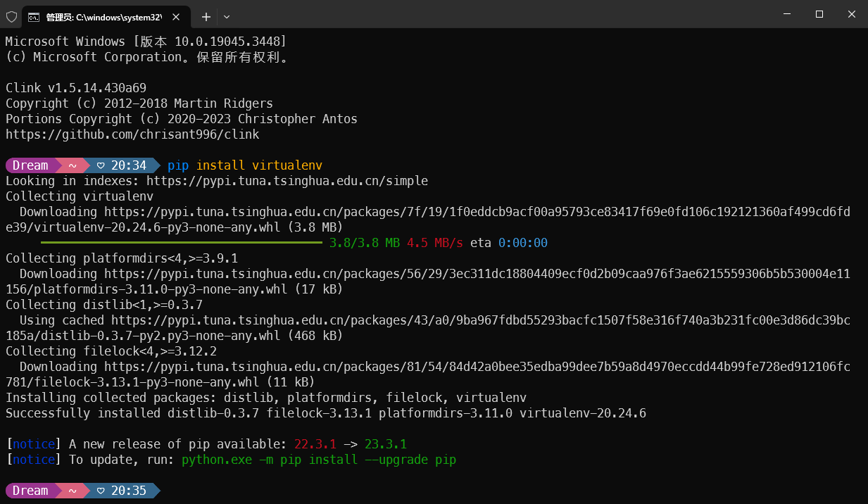The image size is (868, 504).
Task: Click the python.exe -m pip upgrade command
Action: pyautogui.click(x=318, y=460)
